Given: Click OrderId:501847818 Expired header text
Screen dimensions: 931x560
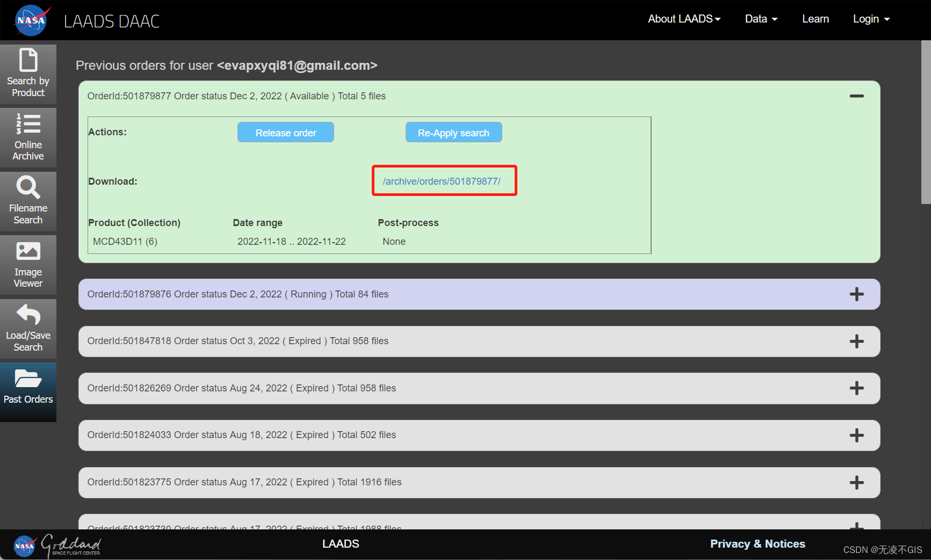Looking at the screenshot, I should point(237,341).
